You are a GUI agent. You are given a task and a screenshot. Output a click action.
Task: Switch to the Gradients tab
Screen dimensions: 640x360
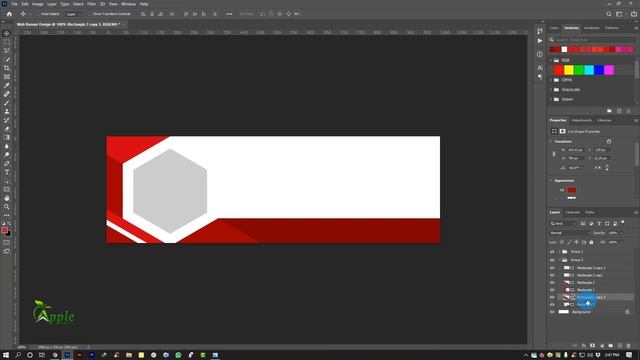(x=591, y=28)
